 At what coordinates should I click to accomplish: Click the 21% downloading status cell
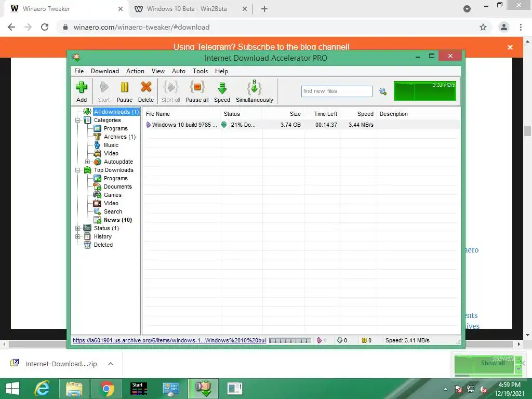242,125
